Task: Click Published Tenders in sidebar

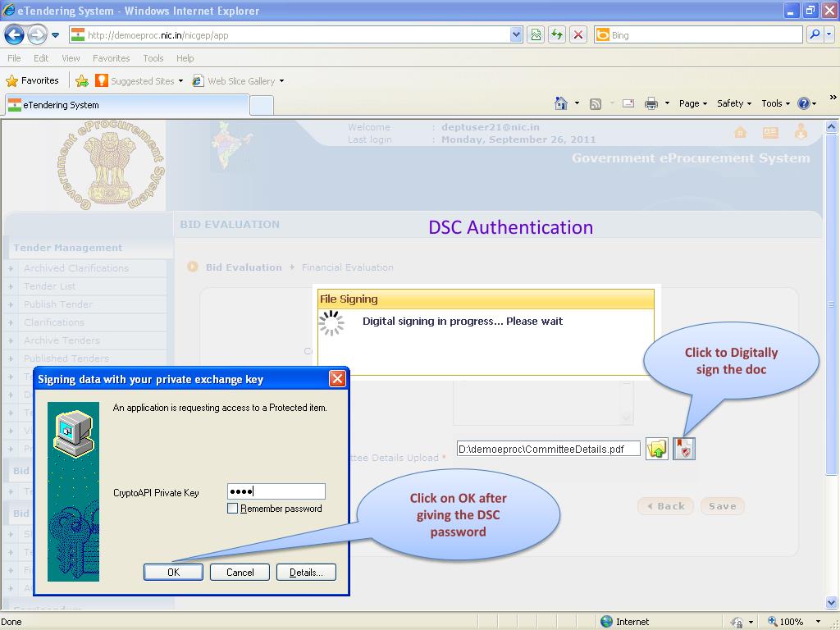Action: point(66,358)
